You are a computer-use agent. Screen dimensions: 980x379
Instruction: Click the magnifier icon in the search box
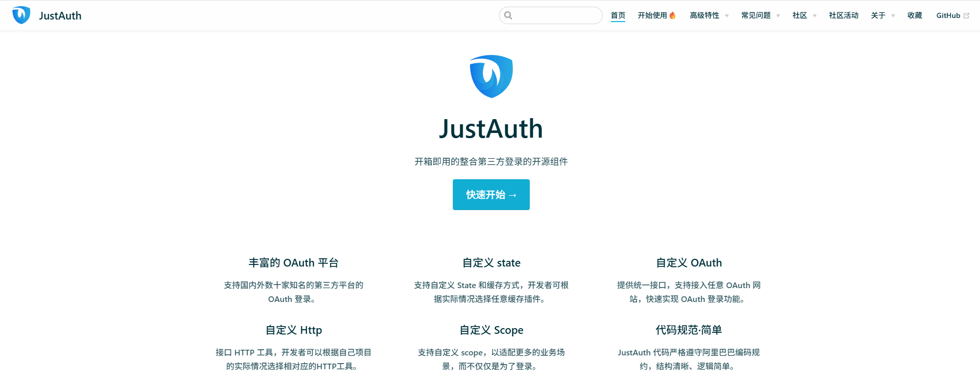(x=508, y=15)
